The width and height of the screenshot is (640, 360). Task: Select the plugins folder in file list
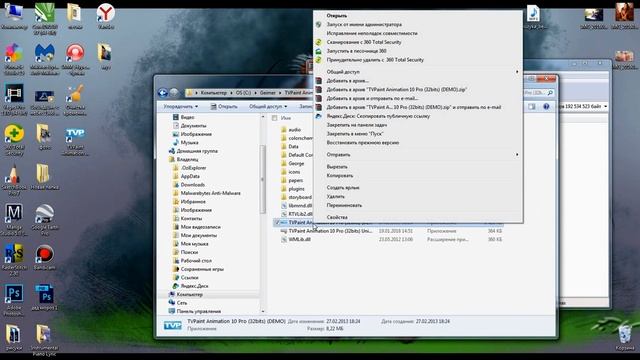pos(293,189)
